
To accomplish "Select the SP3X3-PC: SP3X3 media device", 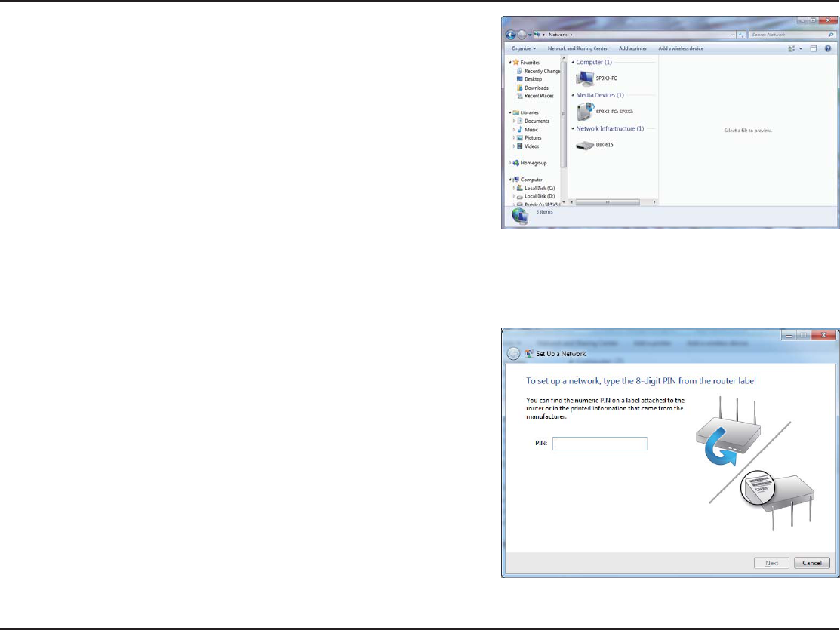I will pos(605,112).
